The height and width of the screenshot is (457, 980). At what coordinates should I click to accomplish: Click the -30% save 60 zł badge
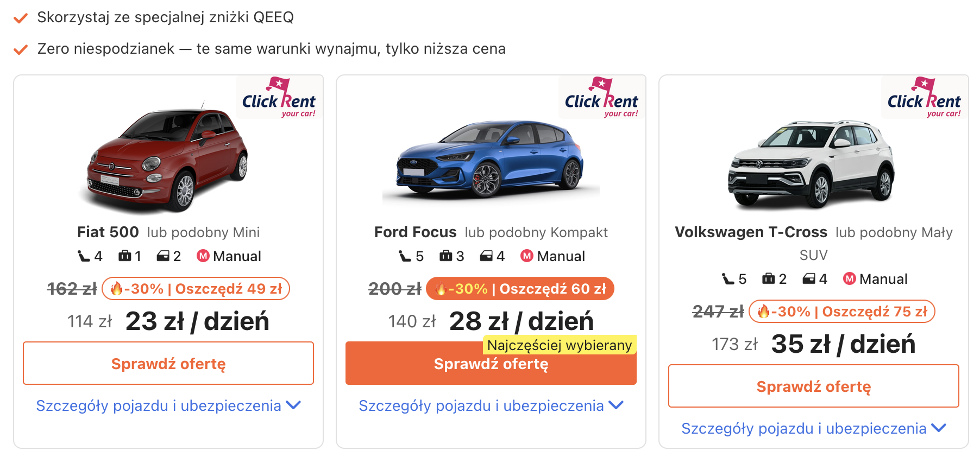click(520, 289)
